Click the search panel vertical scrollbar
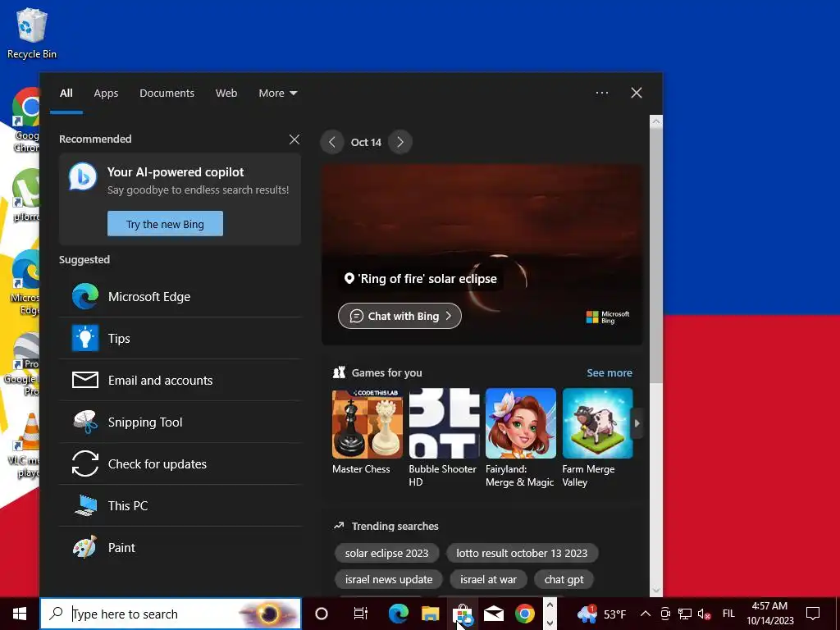This screenshot has width=840, height=630. [655, 254]
